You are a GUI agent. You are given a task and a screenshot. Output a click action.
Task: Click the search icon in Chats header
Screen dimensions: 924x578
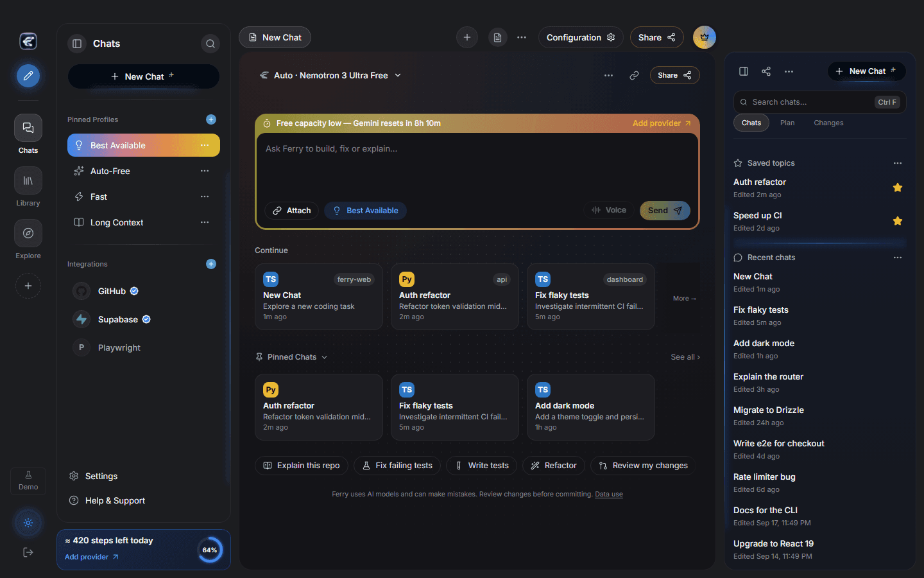pos(210,44)
